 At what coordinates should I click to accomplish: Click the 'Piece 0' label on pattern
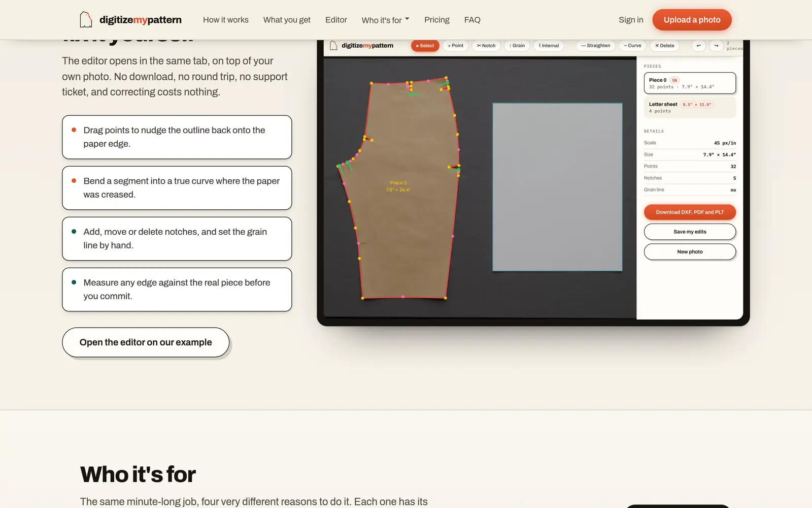398,183
